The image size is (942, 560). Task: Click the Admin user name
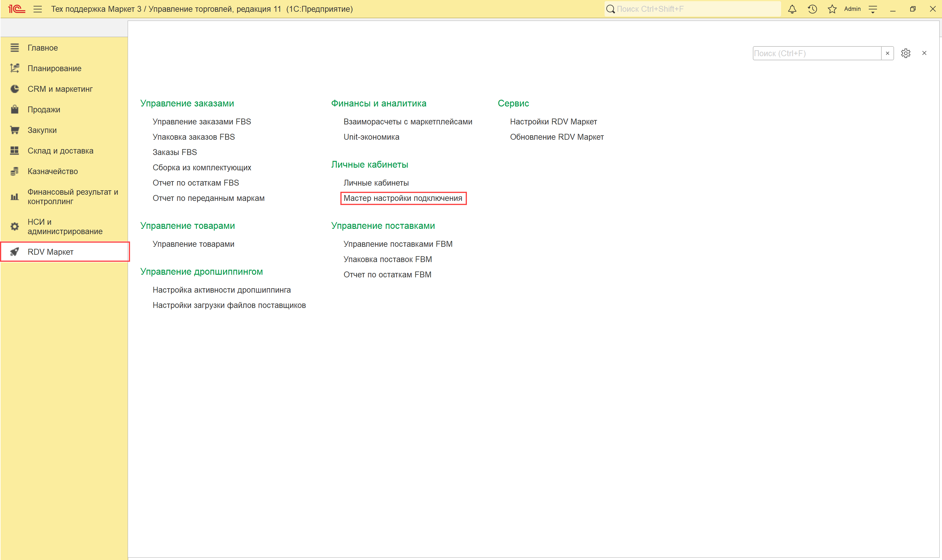pyautogui.click(x=852, y=9)
